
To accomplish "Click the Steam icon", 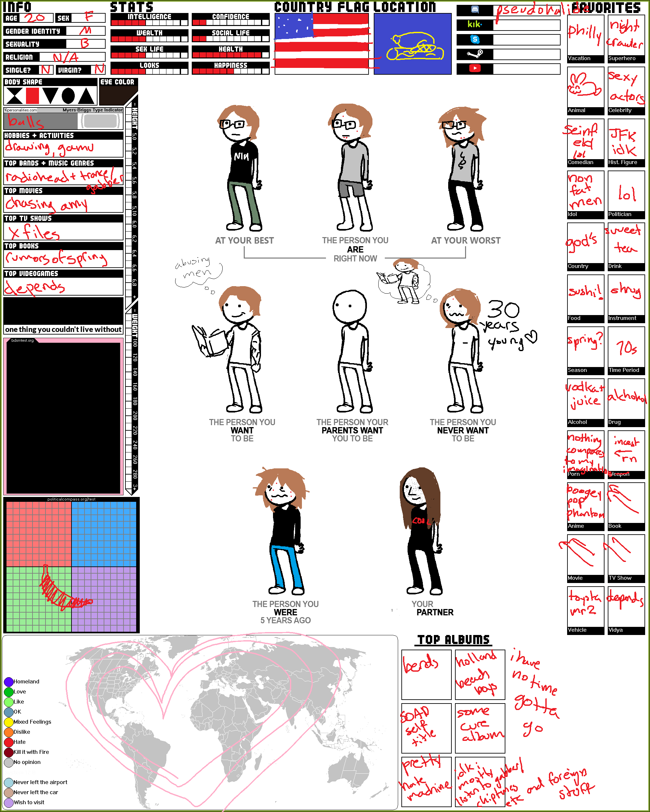I will coord(474,54).
